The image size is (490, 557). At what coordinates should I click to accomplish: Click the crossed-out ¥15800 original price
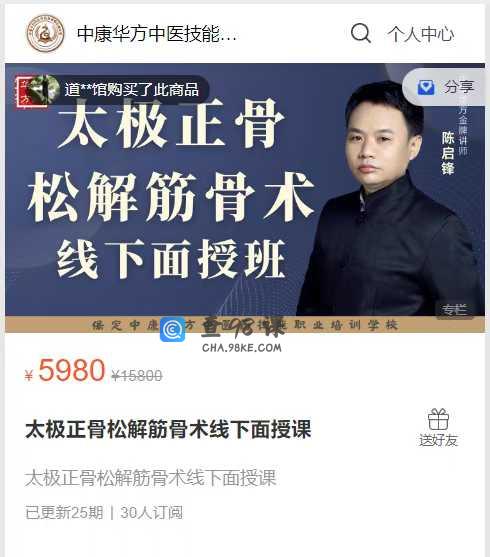(x=137, y=375)
